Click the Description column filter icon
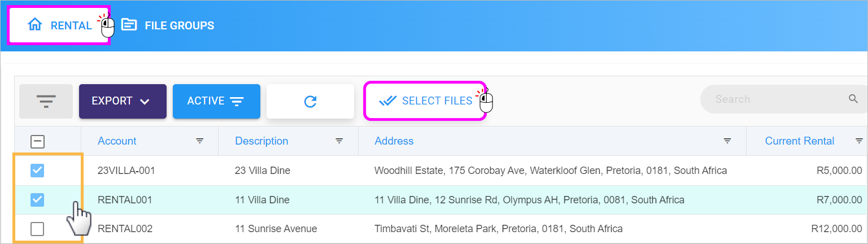This screenshot has width=868, height=244. tap(339, 141)
